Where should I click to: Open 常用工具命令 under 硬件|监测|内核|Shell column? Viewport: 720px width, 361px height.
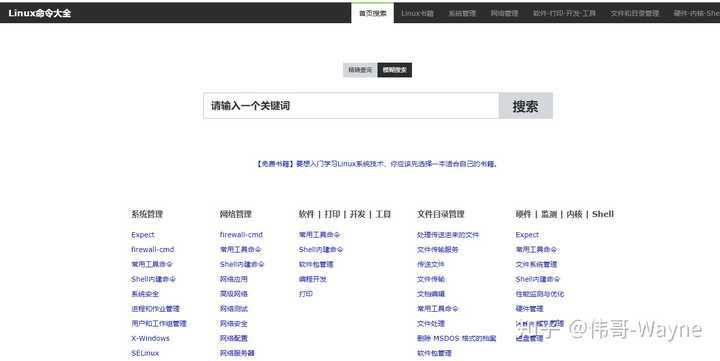pyautogui.click(x=536, y=249)
